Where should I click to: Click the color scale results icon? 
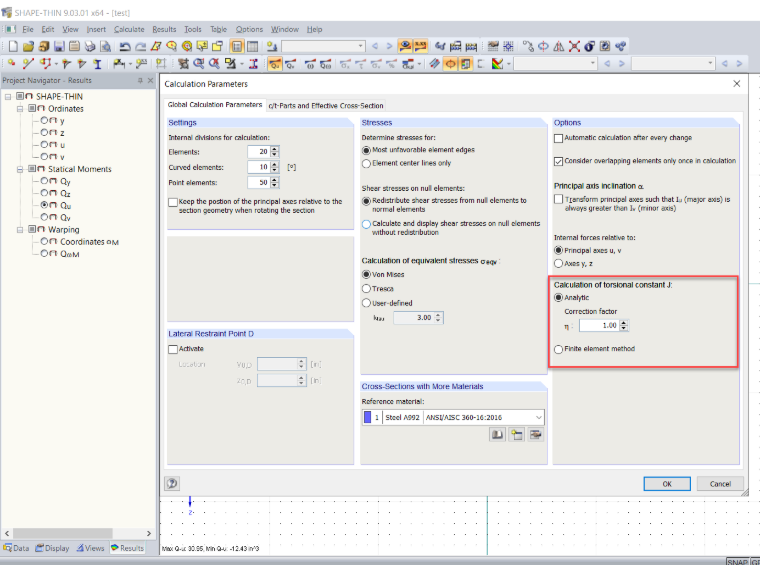[x=497, y=63]
